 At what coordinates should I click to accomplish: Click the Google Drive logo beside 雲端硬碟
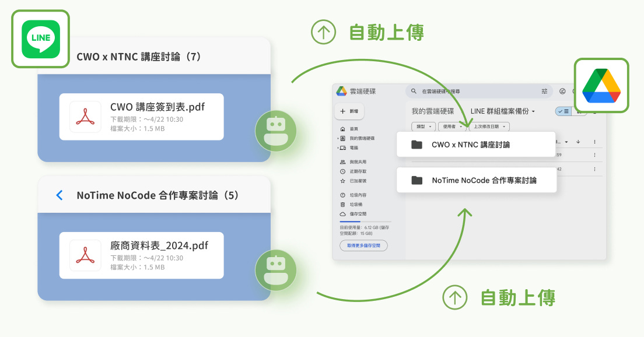tap(342, 91)
